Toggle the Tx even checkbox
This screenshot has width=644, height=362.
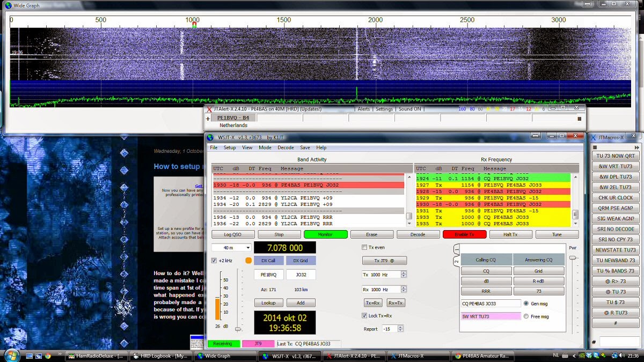[x=364, y=248]
